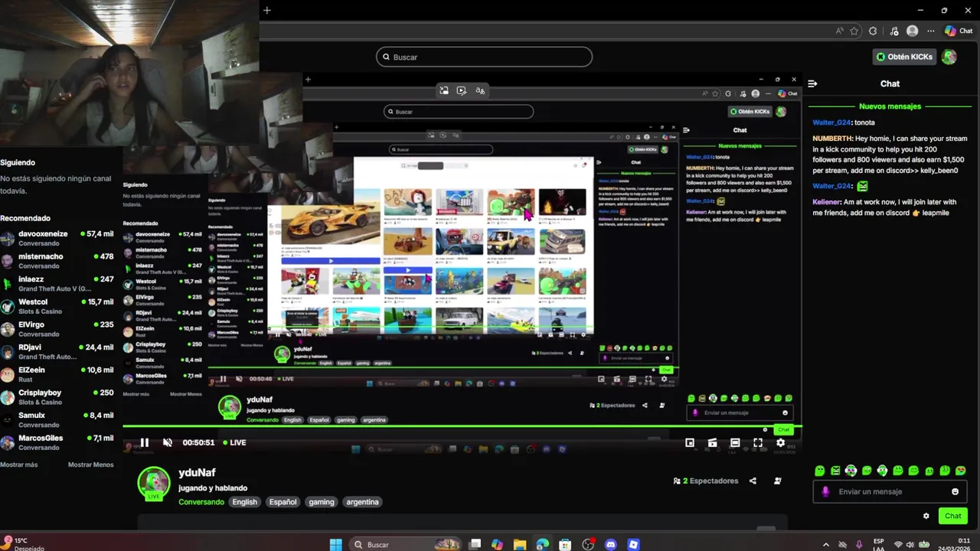The height and width of the screenshot is (551, 980).
Task: Open Walter_G24's name on tonota message
Action: [x=832, y=122]
